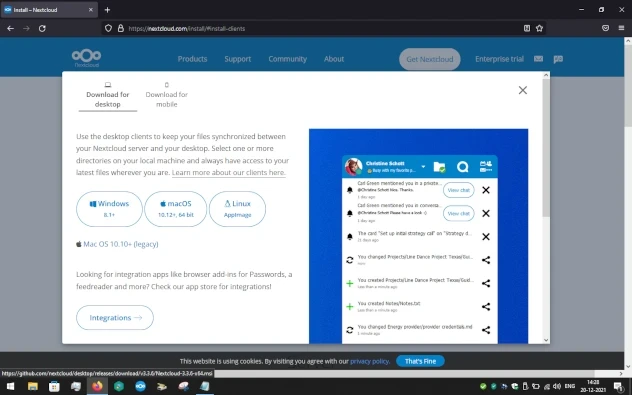Image resolution: width=632 pixels, height=395 pixels.
Task: Expand Christine Schott account dropdown arrow
Action: pos(423,166)
